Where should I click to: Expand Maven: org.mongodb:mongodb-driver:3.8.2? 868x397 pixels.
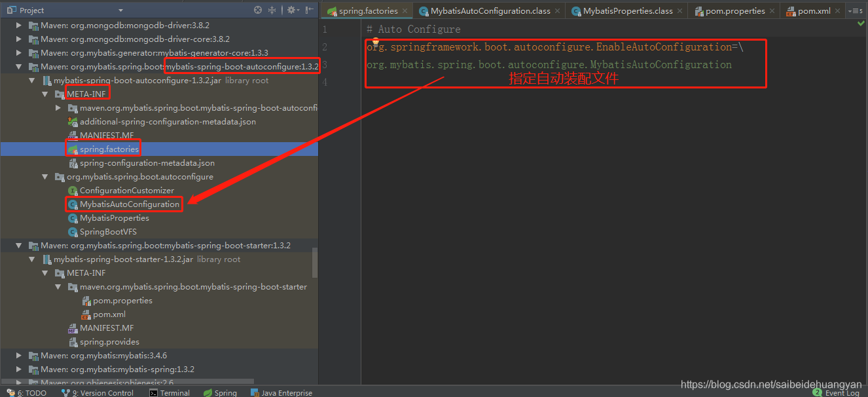19,26
